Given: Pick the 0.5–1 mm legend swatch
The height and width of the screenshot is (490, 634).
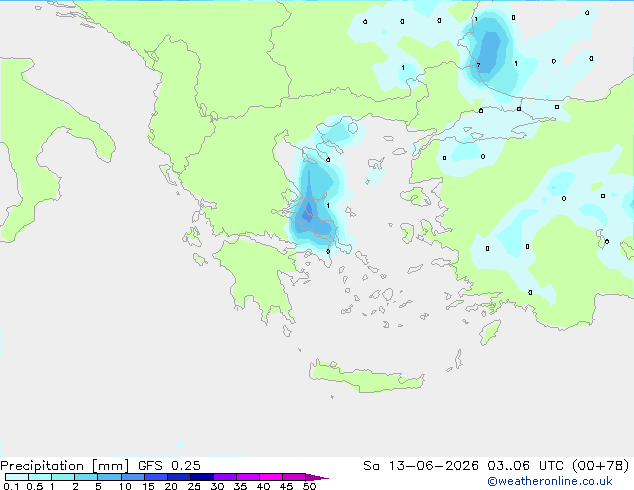Looking at the screenshot, I should click(x=40, y=477).
